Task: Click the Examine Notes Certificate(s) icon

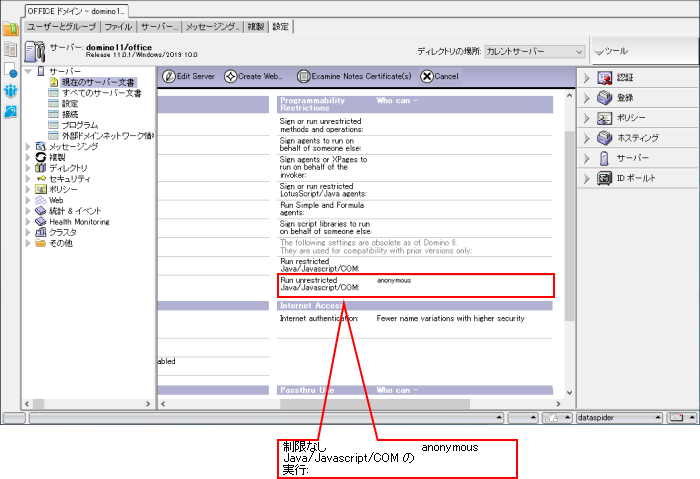Action: click(303, 77)
